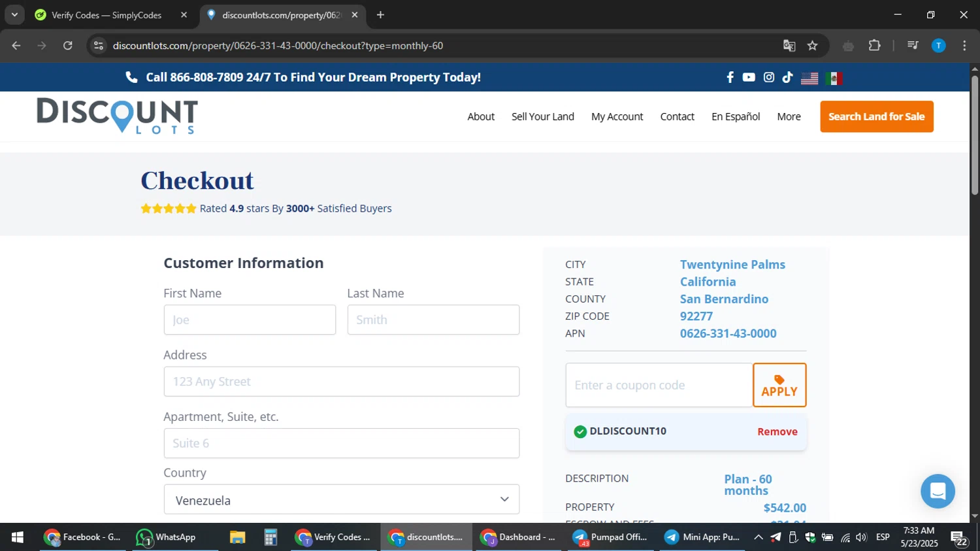Screen dimensions: 980x551
Task: Open the Facebook social icon in header
Action: (730, 77)
